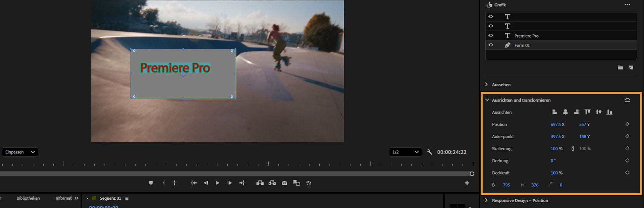Viewport: 644px width, 208px height.
Task: Edit corner radius value 0
Action: [x=561, y=185]
